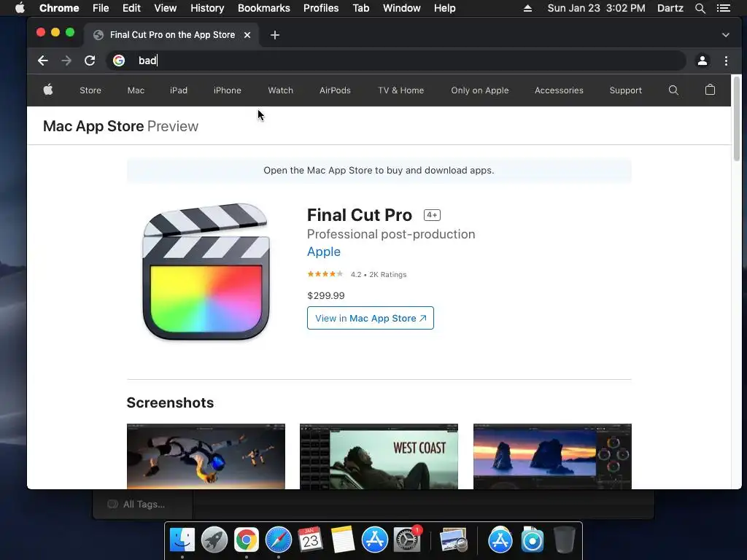Click the address bar containing 'bad'
Screen dimensions: 747x560
pyautogui.click(x=395, y=61)
